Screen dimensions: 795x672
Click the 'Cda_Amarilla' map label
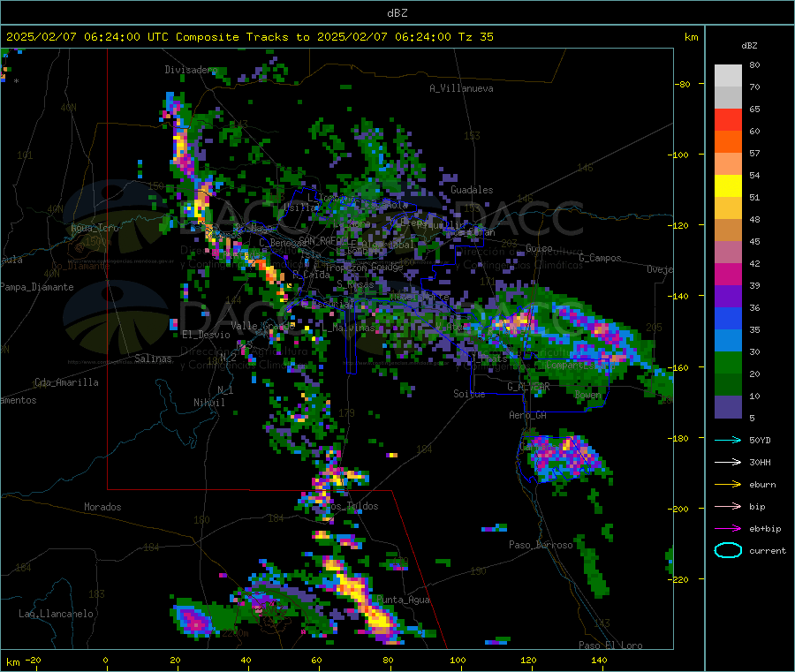click(66, 382)
